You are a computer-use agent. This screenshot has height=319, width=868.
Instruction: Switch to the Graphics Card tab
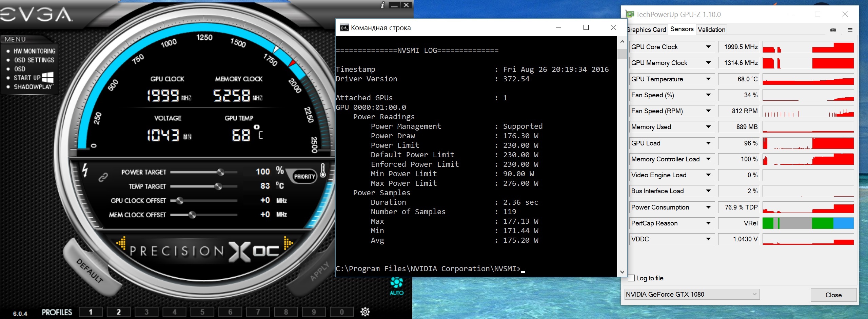click(646, 29)
